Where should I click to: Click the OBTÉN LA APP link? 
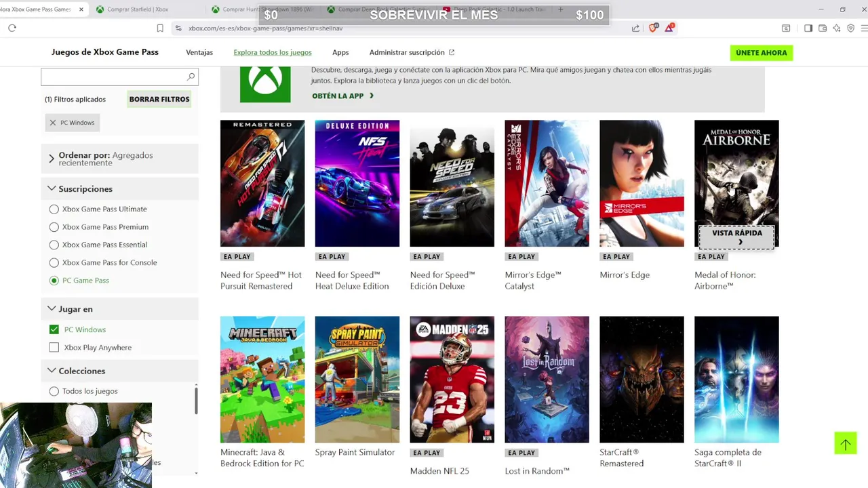[x=342, y=96]
